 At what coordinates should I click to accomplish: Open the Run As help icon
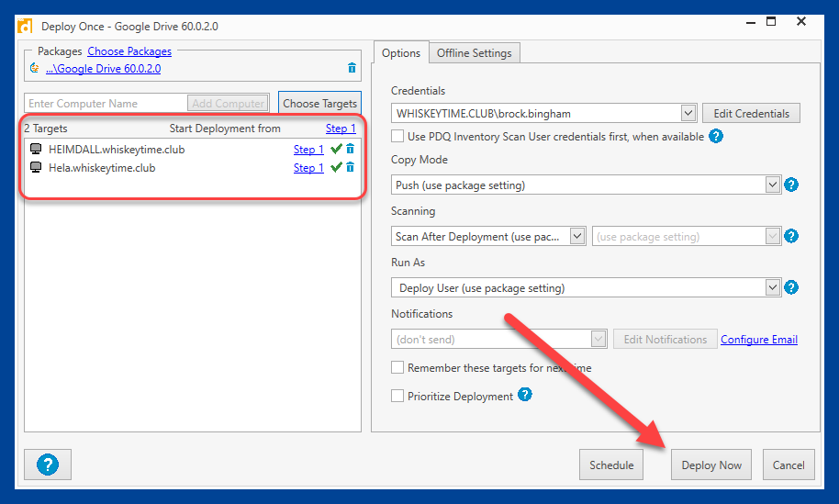791,288
